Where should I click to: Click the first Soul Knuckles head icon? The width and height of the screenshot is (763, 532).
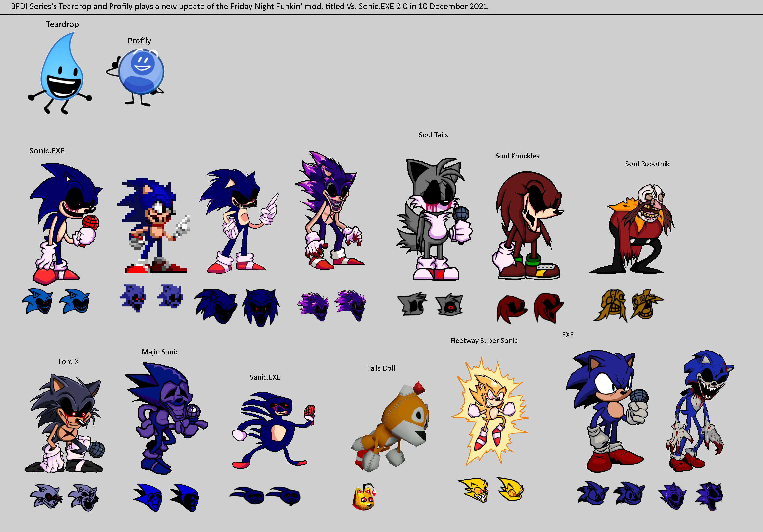(512, 309)
